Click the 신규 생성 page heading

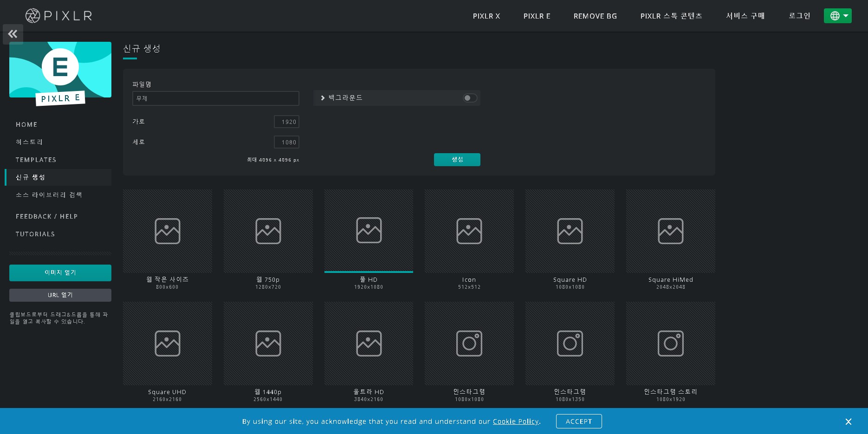[x=142, y=48]
